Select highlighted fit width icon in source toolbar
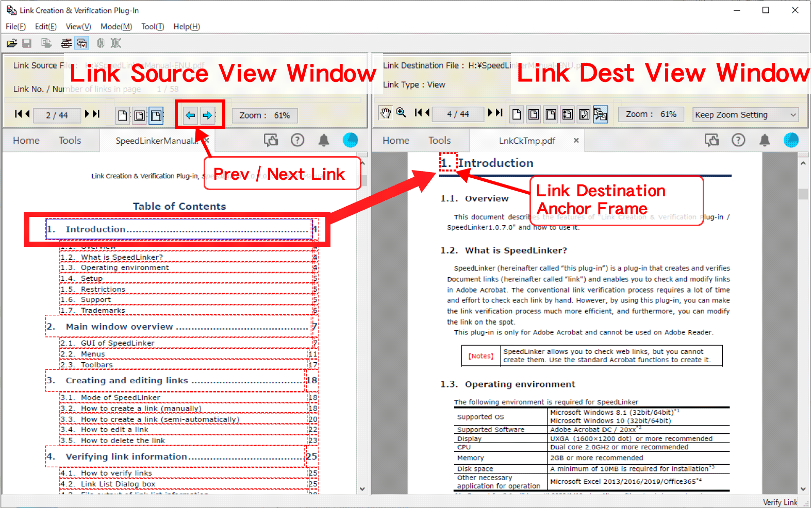812x508 pixels. pyautogui.click(x=156, y=115)
